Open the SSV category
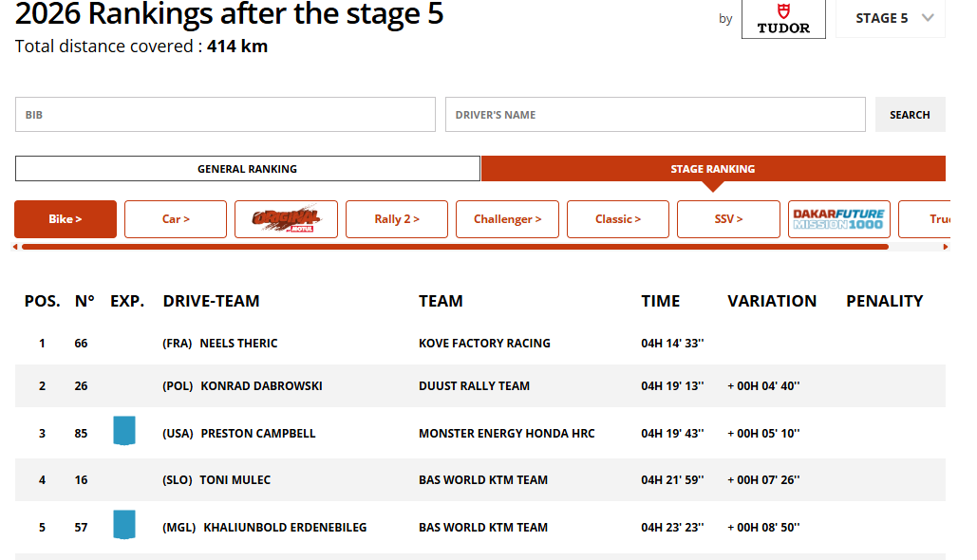 (x=728, y=219)
